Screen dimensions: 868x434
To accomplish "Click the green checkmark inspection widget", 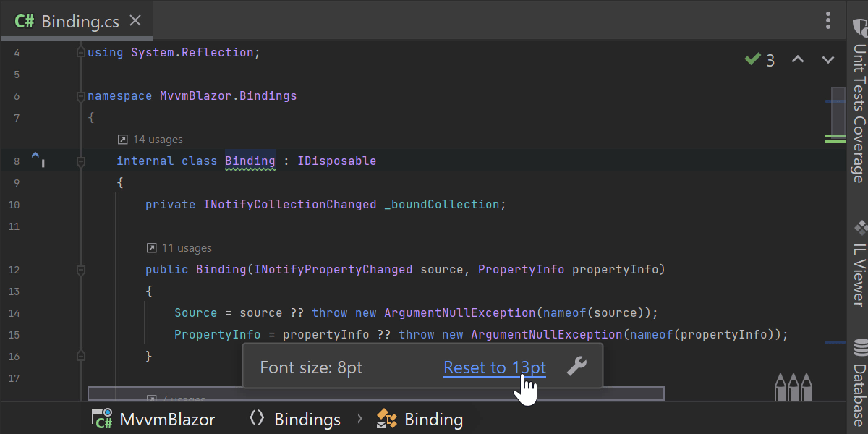I will coord(759,60).
